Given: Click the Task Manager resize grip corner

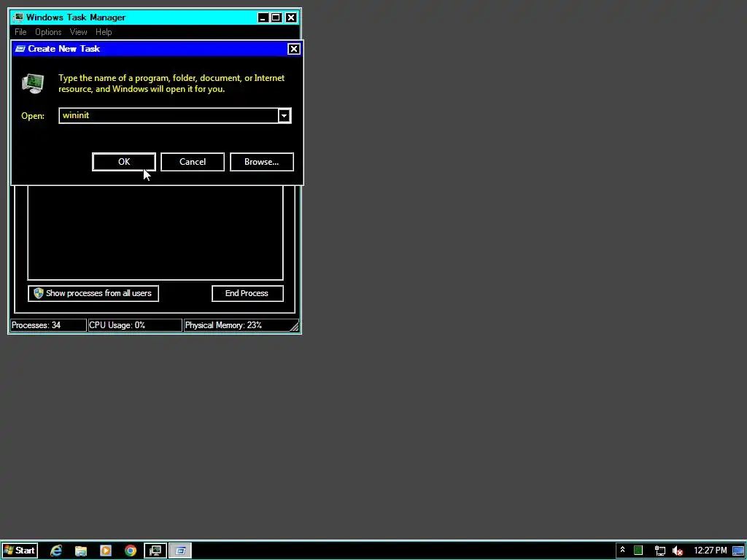Looking at the screenshot, I should tap(294, 326).
